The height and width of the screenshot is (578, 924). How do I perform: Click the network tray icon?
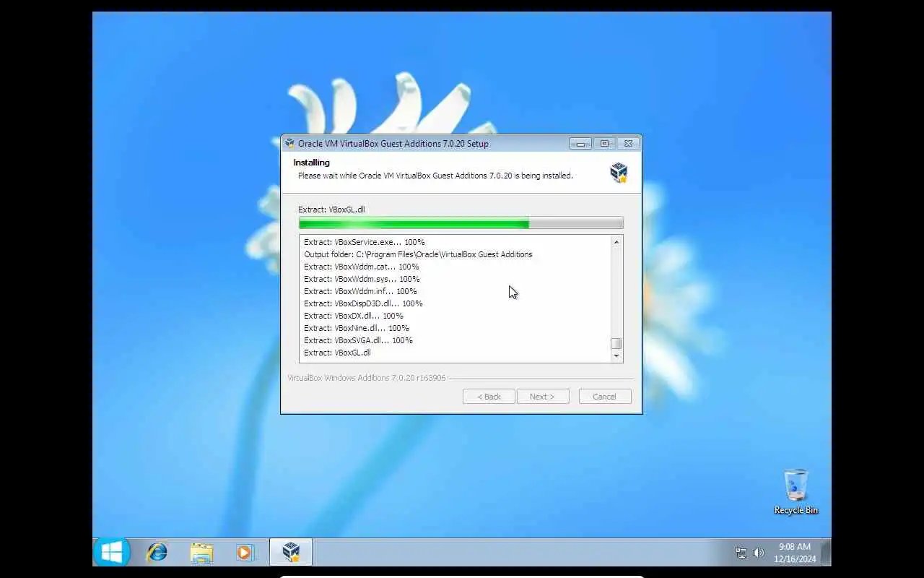741,553
